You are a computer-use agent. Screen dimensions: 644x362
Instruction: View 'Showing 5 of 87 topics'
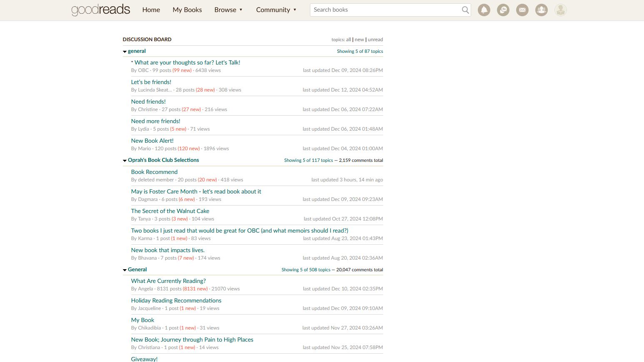coord(360,51)
